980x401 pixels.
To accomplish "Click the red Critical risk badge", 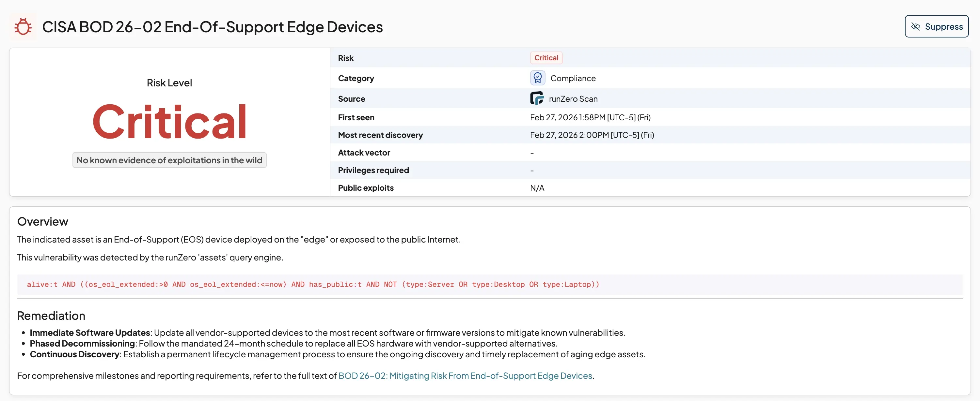I will (546, 58).
